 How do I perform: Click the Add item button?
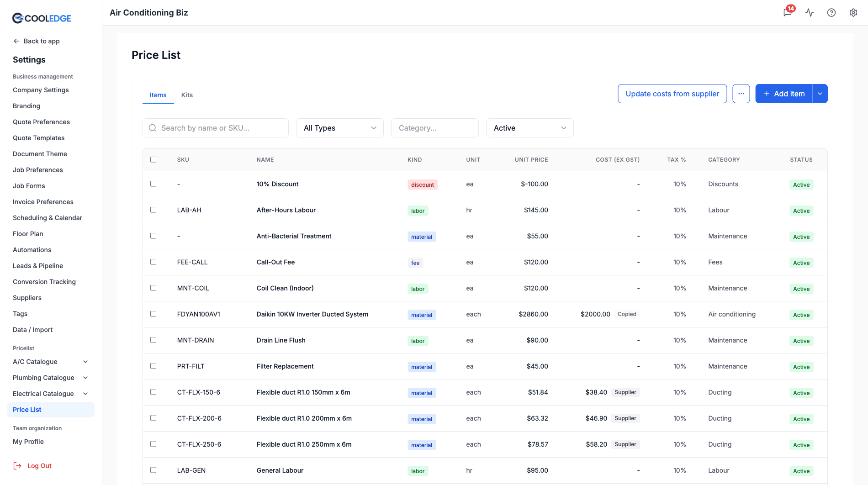pyautogui.click(x=784, y=94)
